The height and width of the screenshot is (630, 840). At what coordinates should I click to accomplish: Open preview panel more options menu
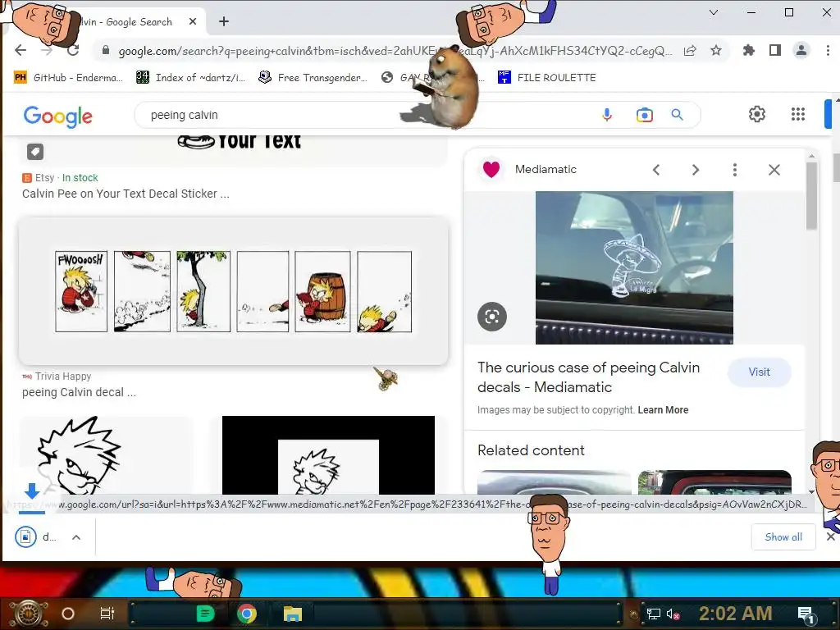(x=734, y=170)
